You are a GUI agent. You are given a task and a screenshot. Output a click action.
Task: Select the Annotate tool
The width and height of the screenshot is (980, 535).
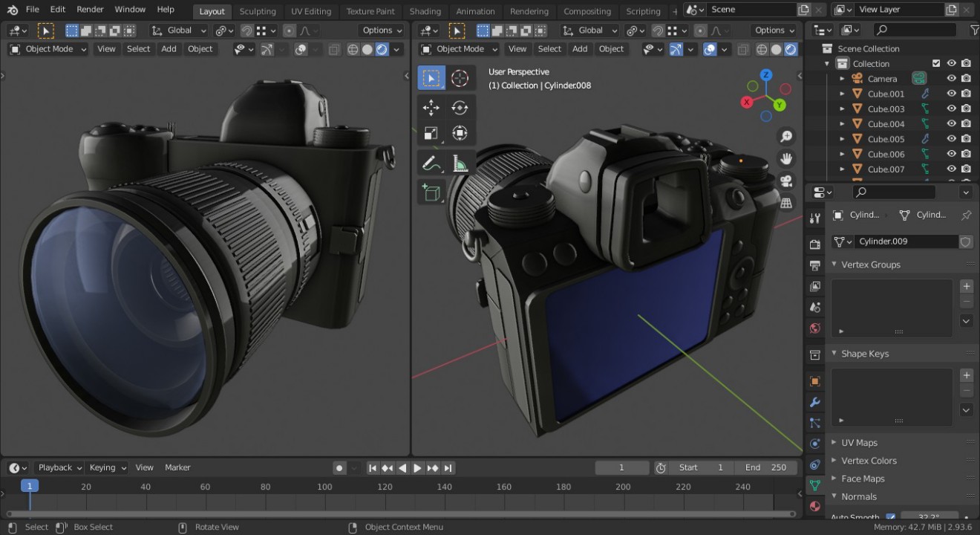(x=431, y=163)
